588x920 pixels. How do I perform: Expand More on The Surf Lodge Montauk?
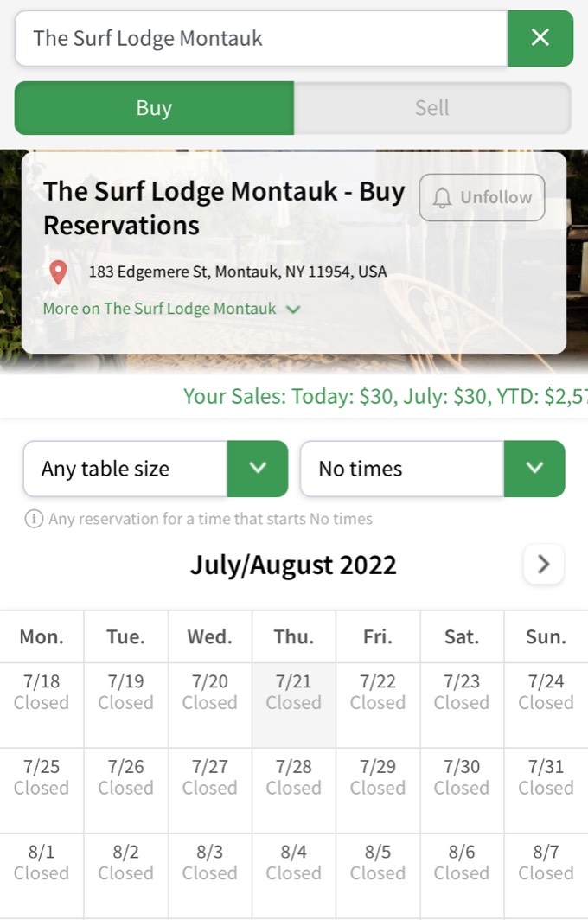[x=171, y=309]
